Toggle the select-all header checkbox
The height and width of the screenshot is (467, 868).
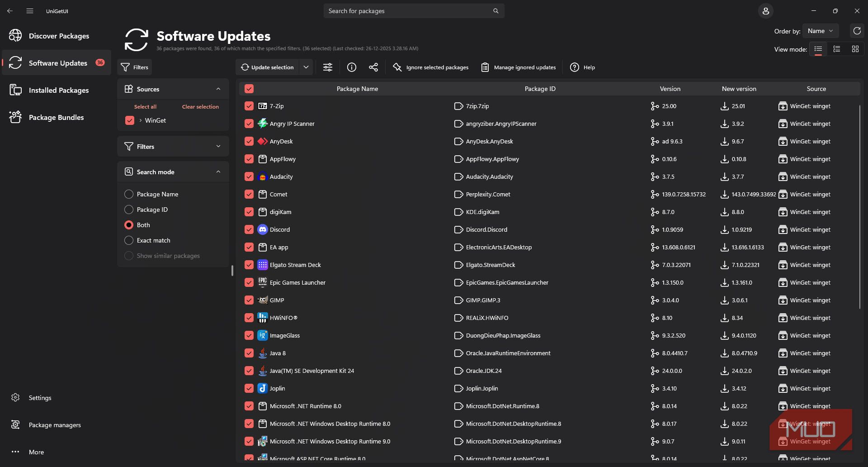tap(249, 89)
